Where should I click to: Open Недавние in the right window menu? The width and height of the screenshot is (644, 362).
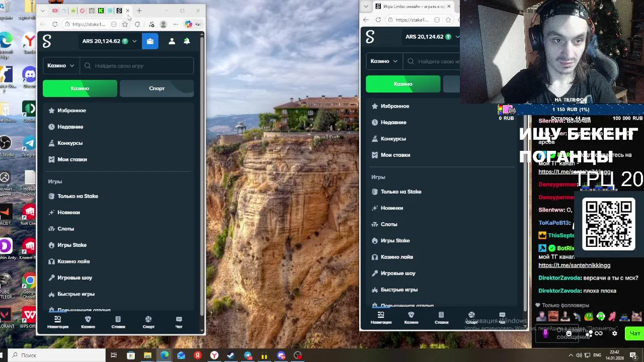pyautogui.click(x=393, y=122)
